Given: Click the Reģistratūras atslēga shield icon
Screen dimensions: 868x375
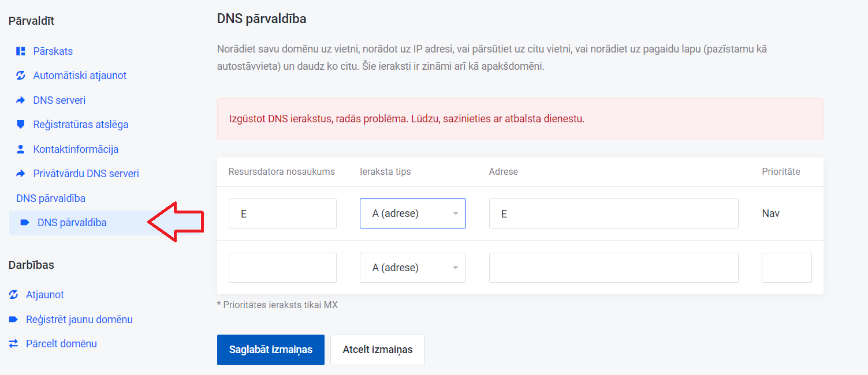Looking at the screenshot, I should pos(21,125).
